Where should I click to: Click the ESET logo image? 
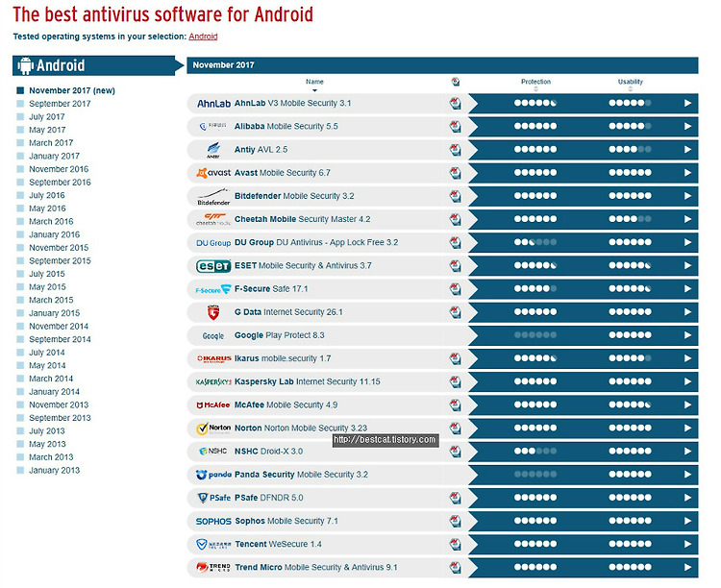pos(213,266)
